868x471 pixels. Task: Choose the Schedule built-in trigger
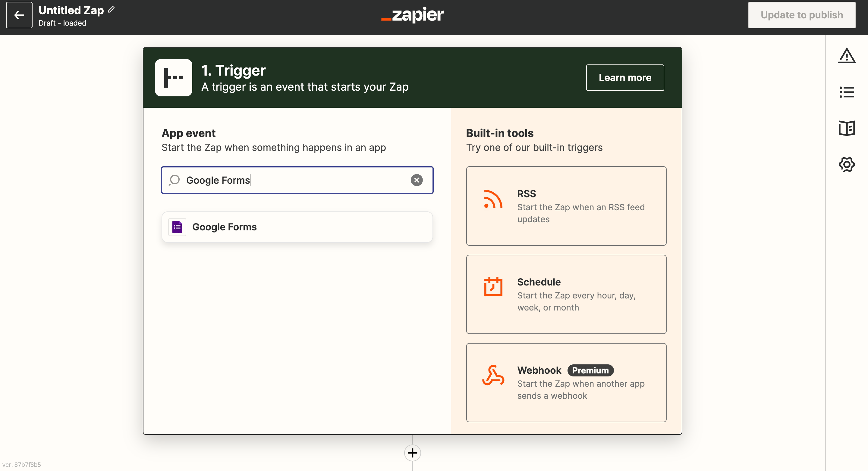[x=566, y=294]
